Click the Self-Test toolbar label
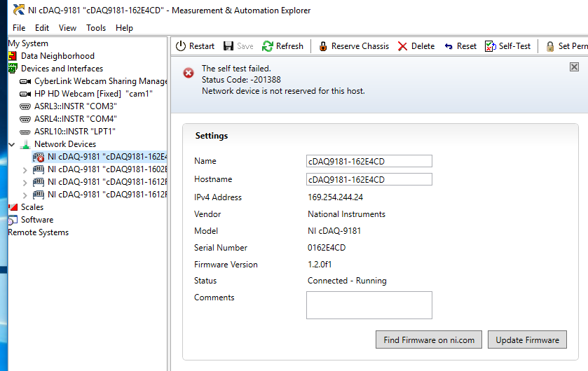 pos(514,46)
